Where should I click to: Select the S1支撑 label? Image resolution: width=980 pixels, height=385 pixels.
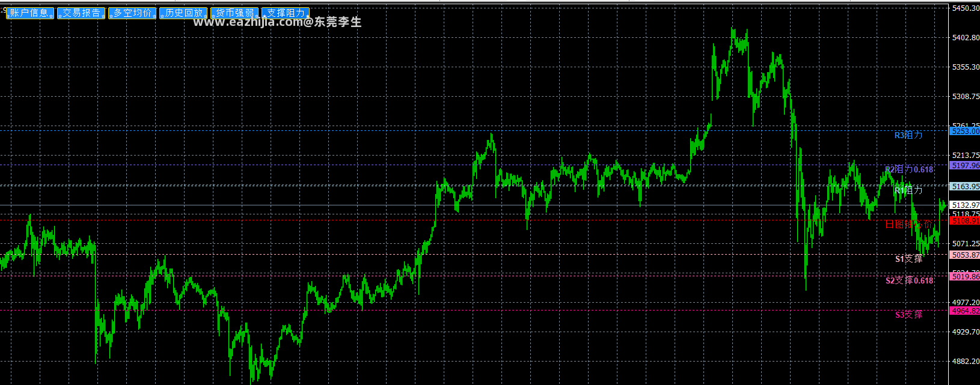coord(908,259)
